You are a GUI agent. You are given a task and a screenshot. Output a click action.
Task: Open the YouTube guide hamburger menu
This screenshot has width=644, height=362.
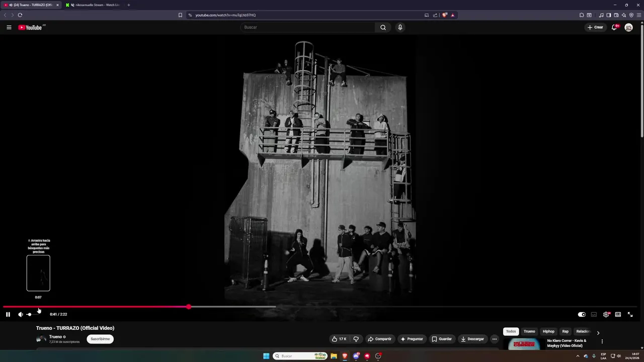click(9, 27)
